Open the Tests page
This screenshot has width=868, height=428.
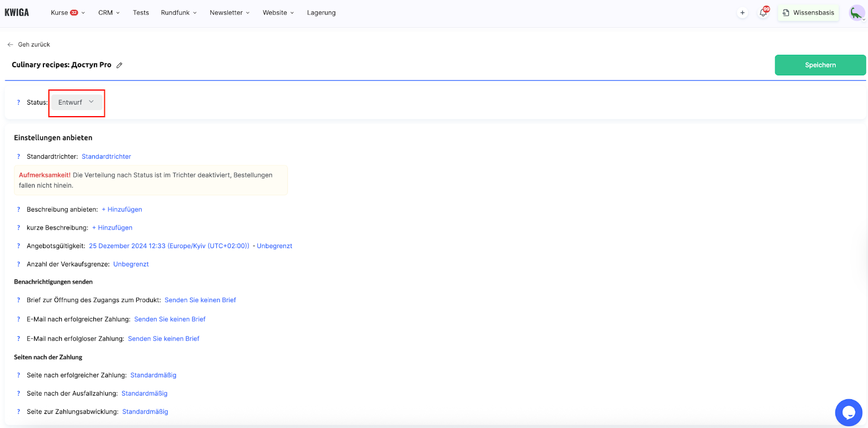[141, 12]
